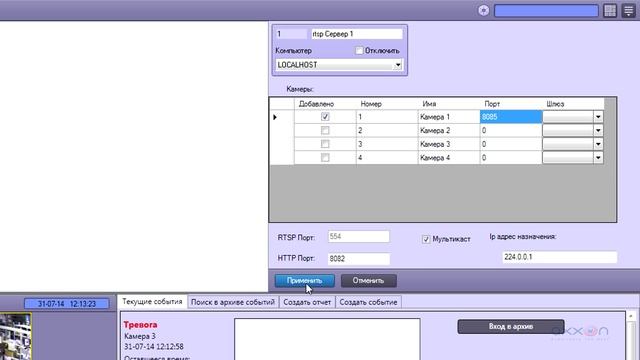
Task: Select port cell 8085 of Камера 1
Action: click(511, 117)
